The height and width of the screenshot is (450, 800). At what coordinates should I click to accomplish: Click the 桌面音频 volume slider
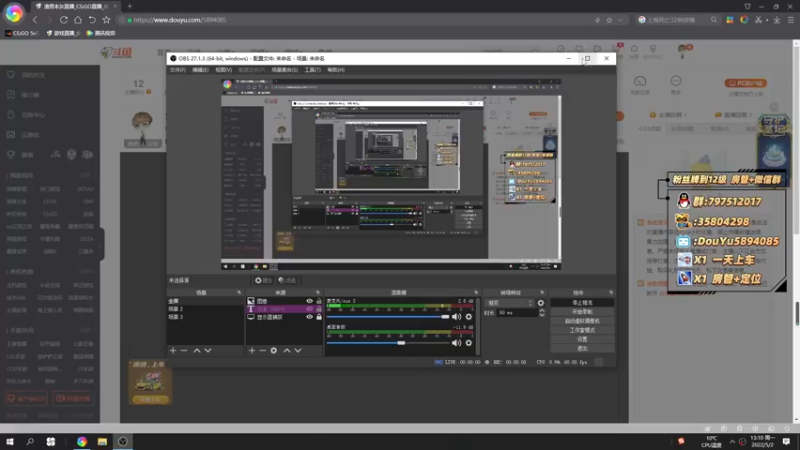click(388, 343)
